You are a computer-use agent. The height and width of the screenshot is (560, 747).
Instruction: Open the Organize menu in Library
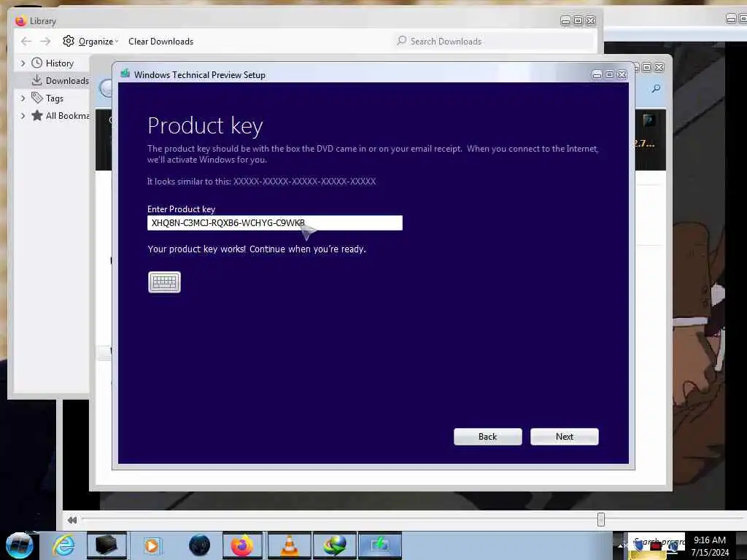point(98,42)
